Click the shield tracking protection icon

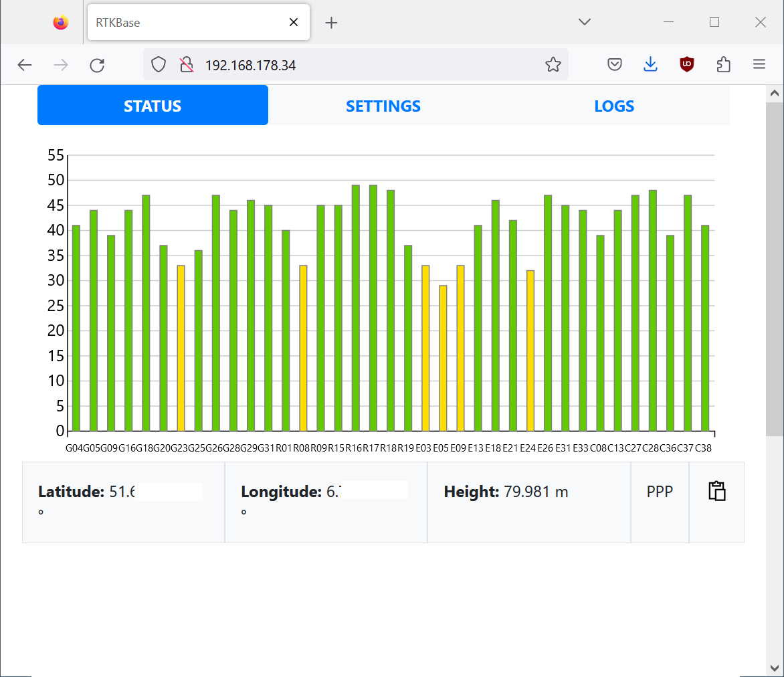(x=158, y=65)
